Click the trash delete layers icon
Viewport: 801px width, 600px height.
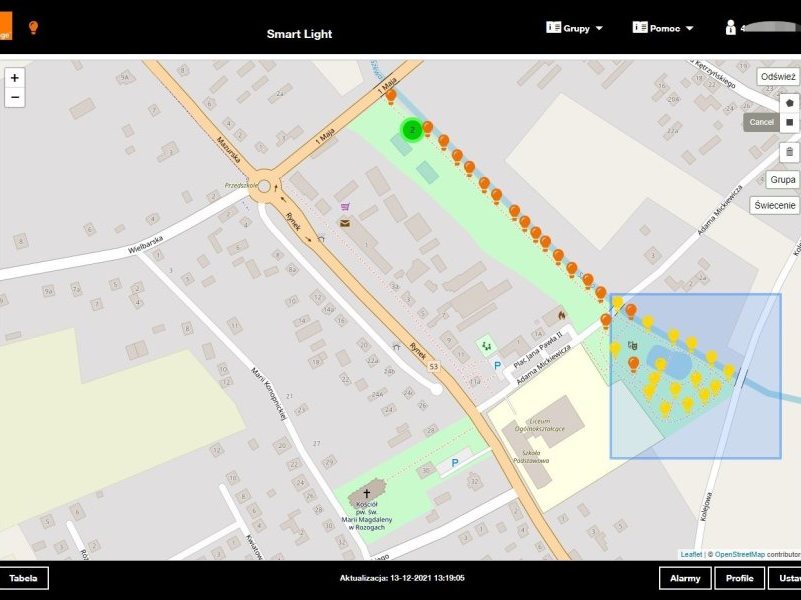[789, 152]
